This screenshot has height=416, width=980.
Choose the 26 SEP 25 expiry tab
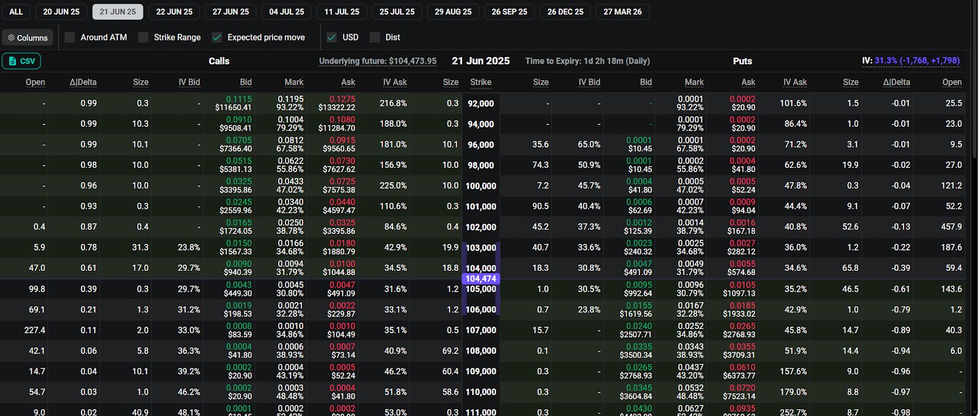(x=509, y=12)
